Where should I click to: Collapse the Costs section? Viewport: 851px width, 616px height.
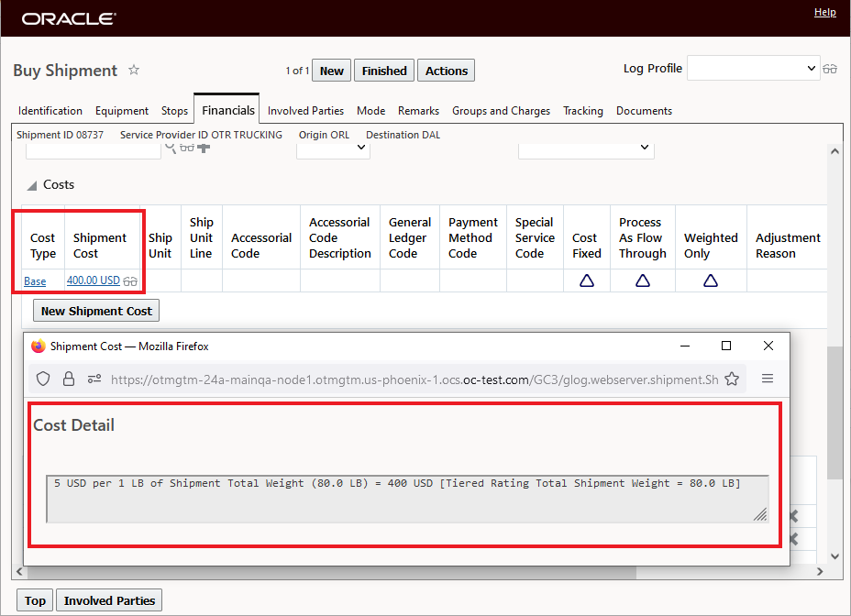[32, 185]
